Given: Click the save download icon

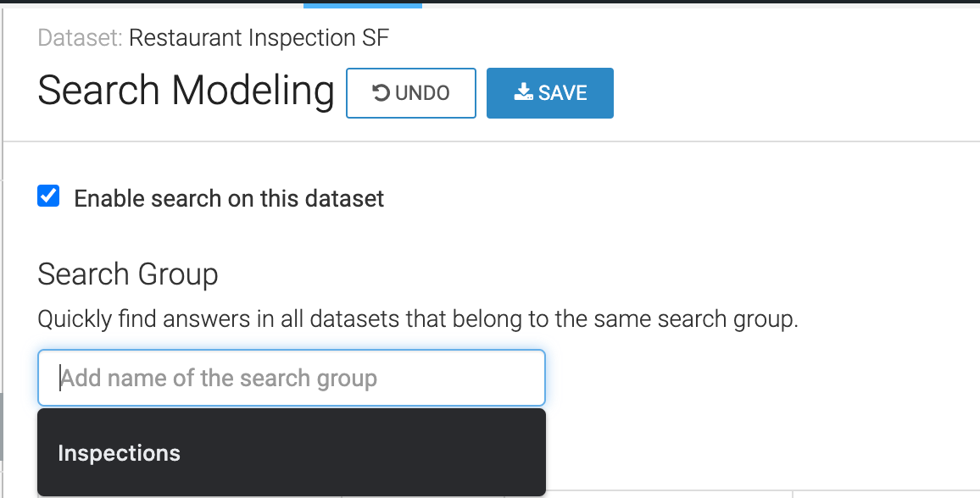Looking at the screenshot, I should click(523, 93).
